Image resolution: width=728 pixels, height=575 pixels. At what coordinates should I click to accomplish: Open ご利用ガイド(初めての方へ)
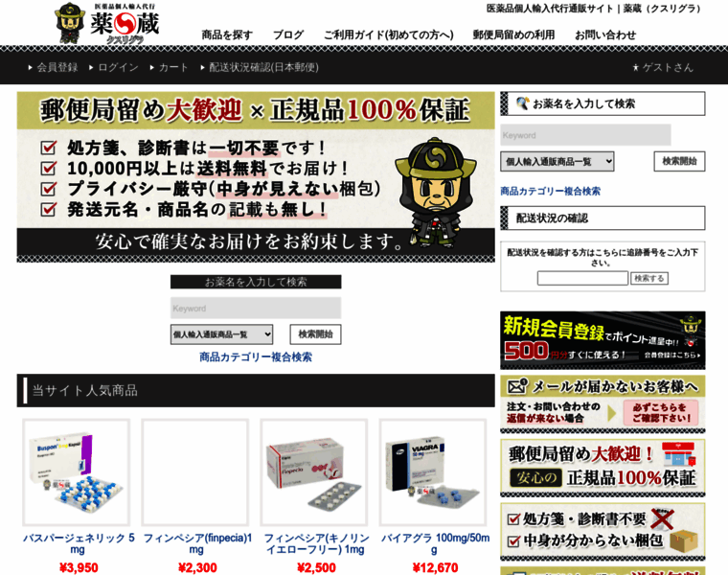pyautogui.click(x=388, y=34)
